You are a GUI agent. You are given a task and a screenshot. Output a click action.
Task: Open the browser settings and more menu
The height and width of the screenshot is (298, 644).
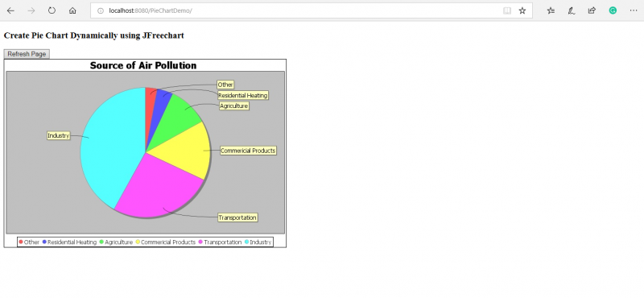coord(634,10)
